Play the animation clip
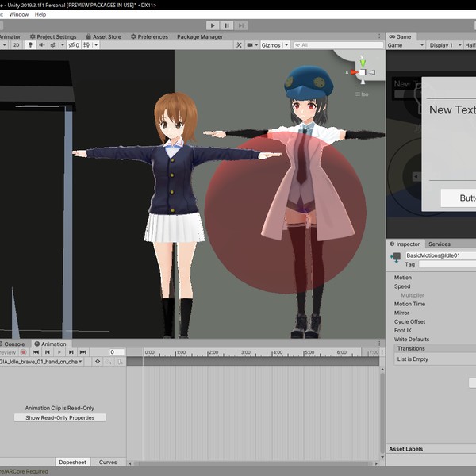The image size is (476, 476). [59, 352]
